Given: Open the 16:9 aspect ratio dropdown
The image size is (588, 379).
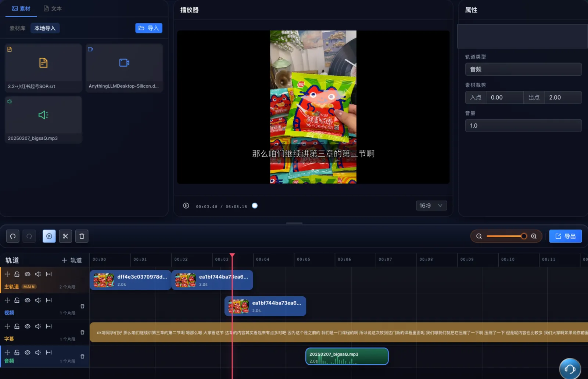Looking at the screenshot, I should coord(431,206).
